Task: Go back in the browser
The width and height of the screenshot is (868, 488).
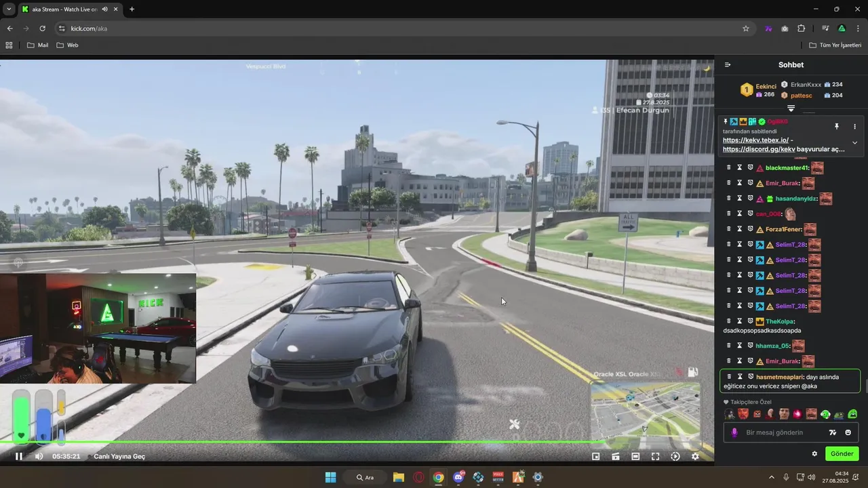Action: click(x=9, y=28)
